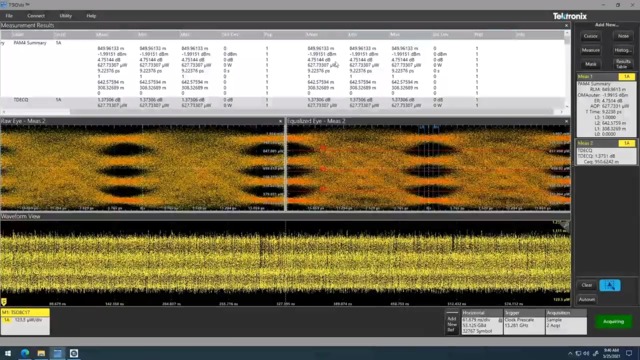Open the Utility menu
This screenshot has width=640, height=360.
point(65,16)
